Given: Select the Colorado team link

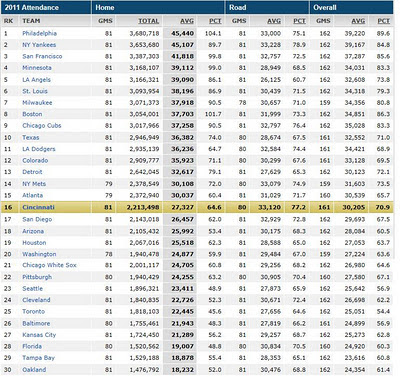Looking at the screenshot, I should (x=35, y=160).
